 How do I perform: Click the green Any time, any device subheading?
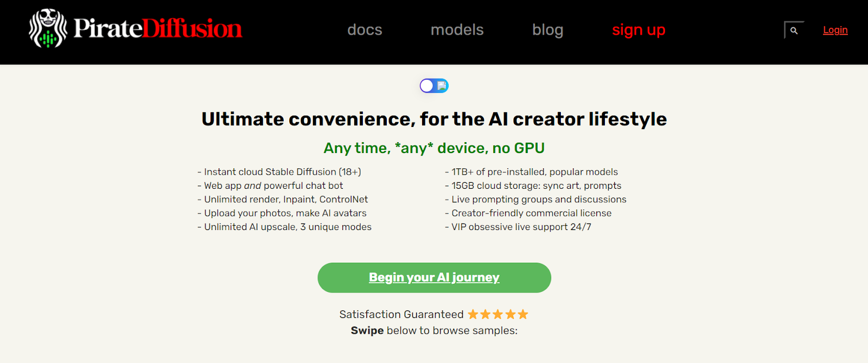(434, 148)
